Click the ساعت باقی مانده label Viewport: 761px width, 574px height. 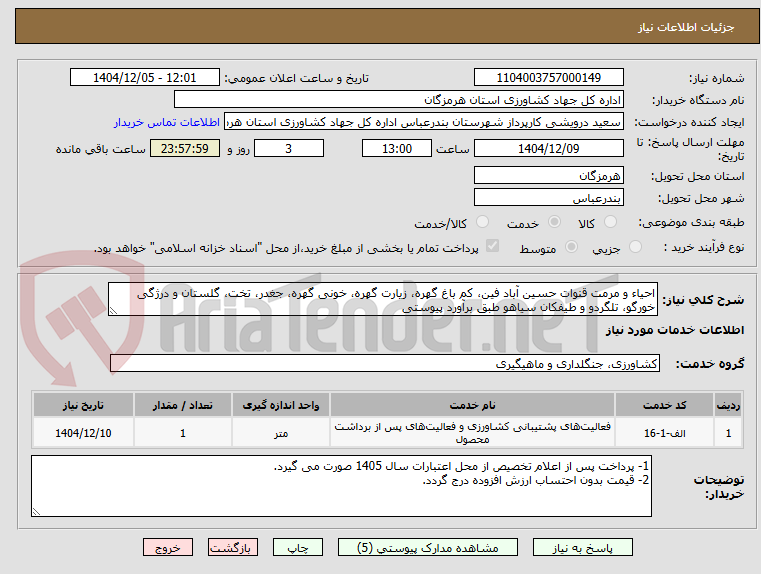pos(100,149)
